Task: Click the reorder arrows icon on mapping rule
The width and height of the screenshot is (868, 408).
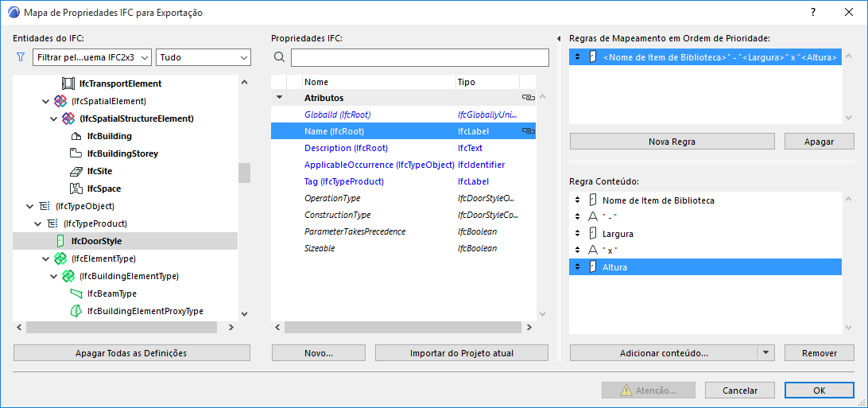Action: pyautogui.click(x=577, y=57)
